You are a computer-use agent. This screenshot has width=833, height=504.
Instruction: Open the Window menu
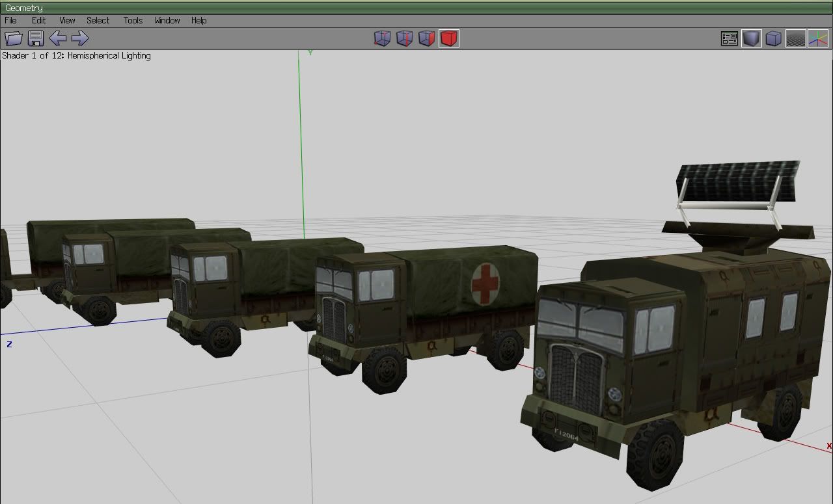[x=167, y=20]
